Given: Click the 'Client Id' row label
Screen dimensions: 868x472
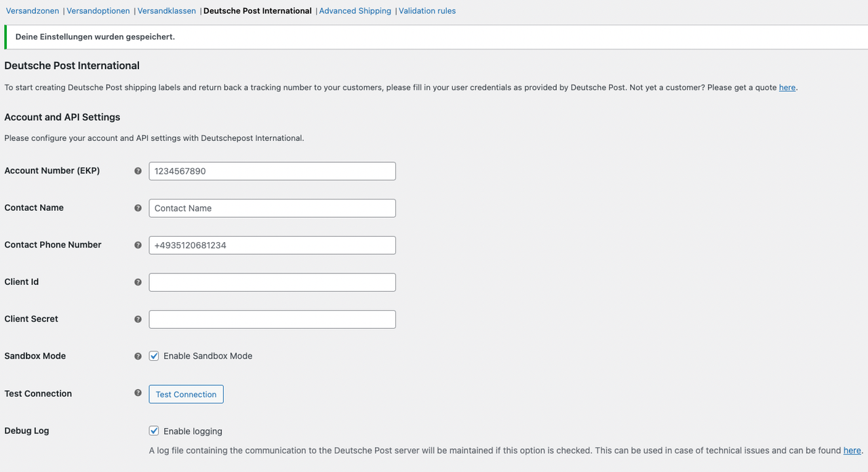Looking at the screenshot, I should [22, 281].
